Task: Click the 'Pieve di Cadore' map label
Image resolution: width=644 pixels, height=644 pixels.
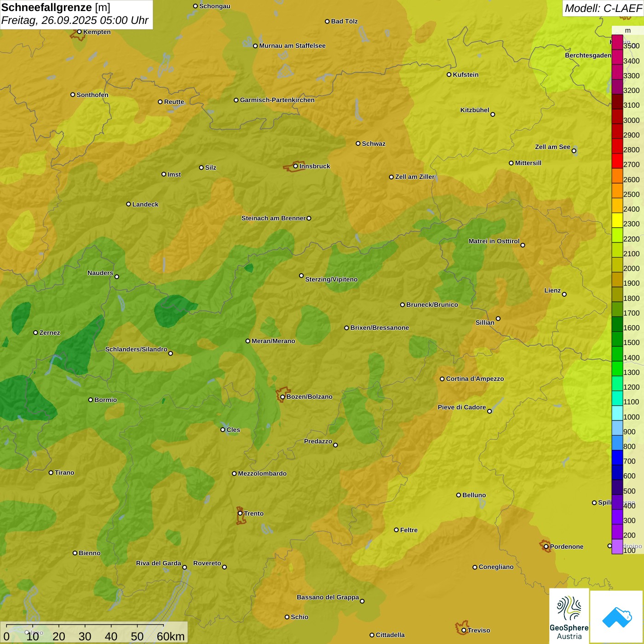Action: pos(462,407)
